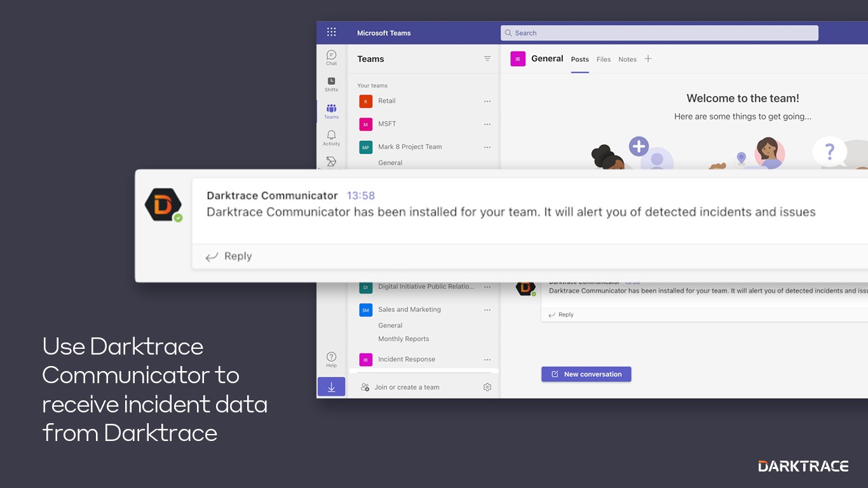
Task: Select the Incident Response team
Action: tap(407, 359)
